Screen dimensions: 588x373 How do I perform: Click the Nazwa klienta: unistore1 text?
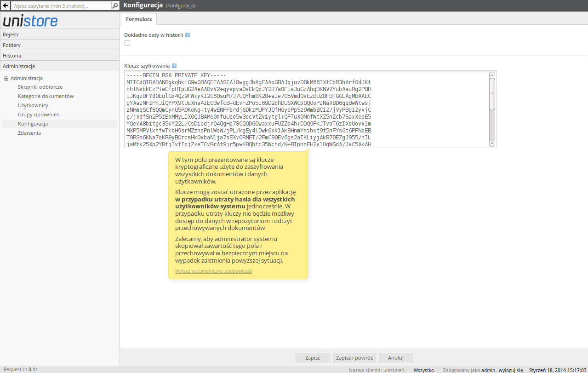pyautogui.click(x=377, y=370)
